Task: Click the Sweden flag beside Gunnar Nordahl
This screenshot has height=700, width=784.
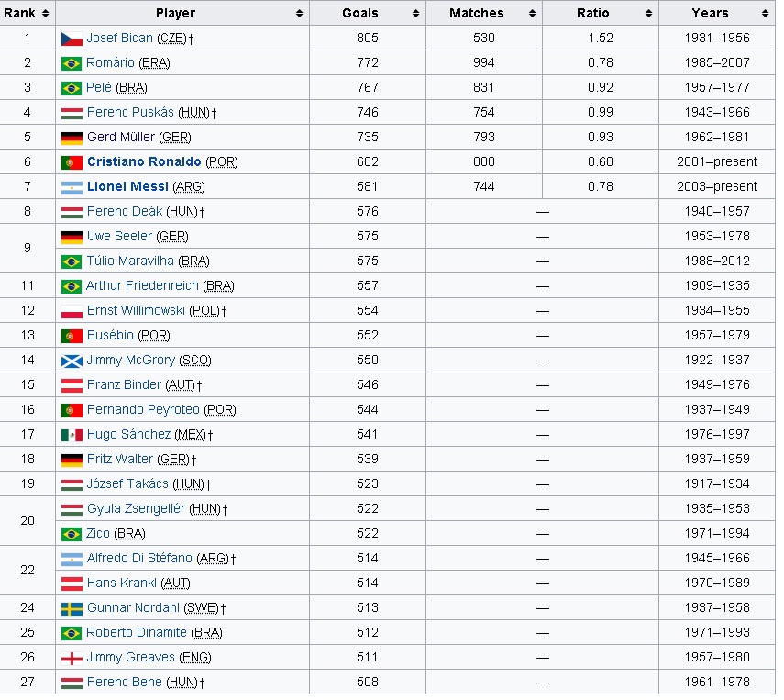Action: pos(72,608)
